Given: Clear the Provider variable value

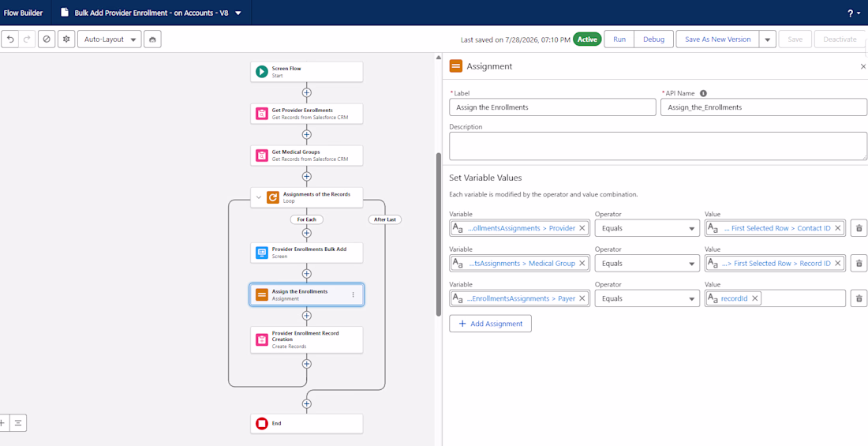Looking at the screenshot, I should (582, 227).
